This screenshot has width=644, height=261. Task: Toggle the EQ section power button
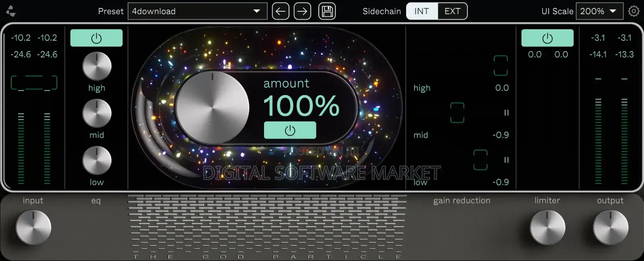coord(97,38)
